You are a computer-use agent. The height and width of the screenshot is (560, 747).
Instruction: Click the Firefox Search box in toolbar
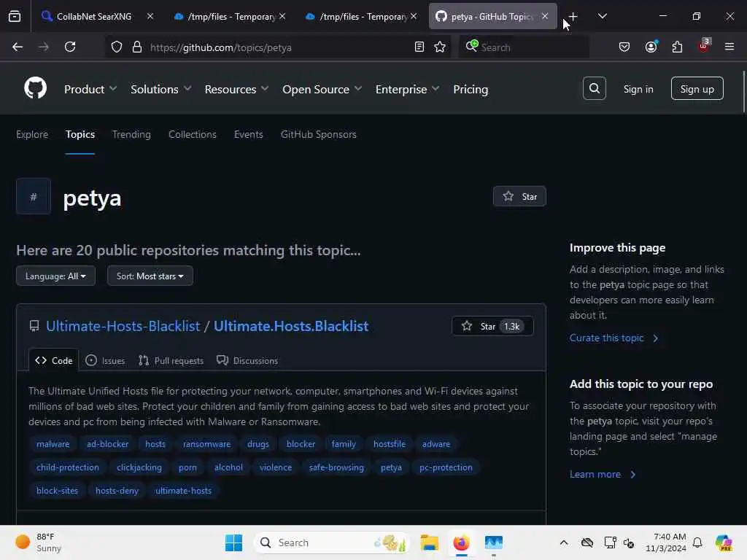pyautogui.click(x=524, y=47)
